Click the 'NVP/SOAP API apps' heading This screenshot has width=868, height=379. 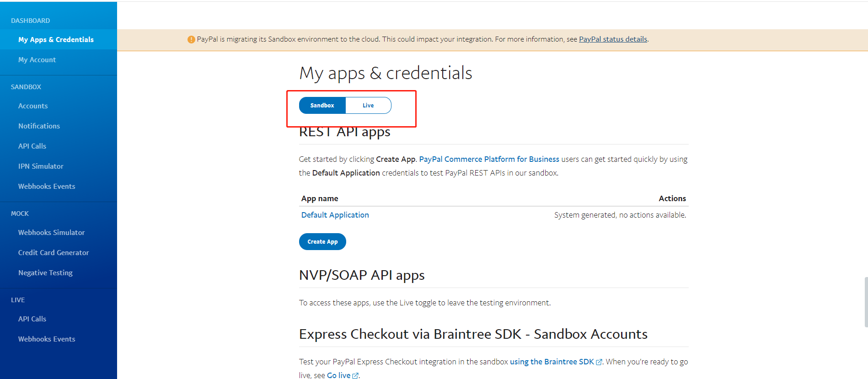362,275
